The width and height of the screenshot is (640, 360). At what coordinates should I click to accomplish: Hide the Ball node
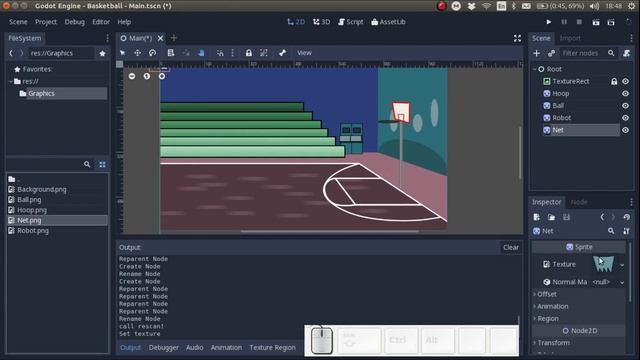tap(625, 106)
